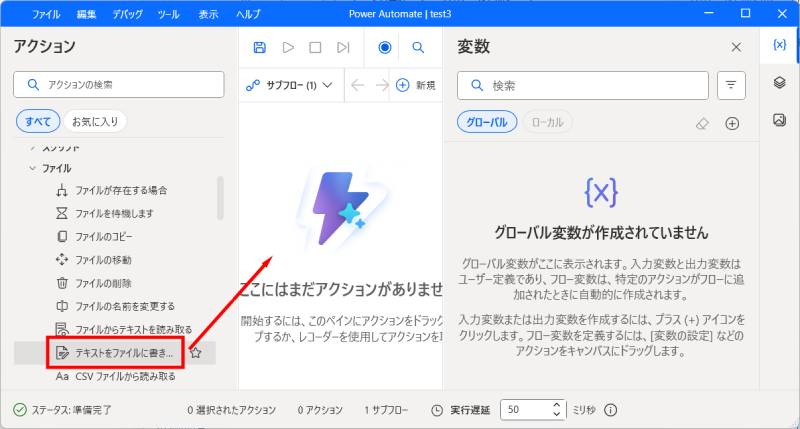Open the サブフロー dropdown
This screenshot has width=800, height=429.
click(x=289, y=85)
